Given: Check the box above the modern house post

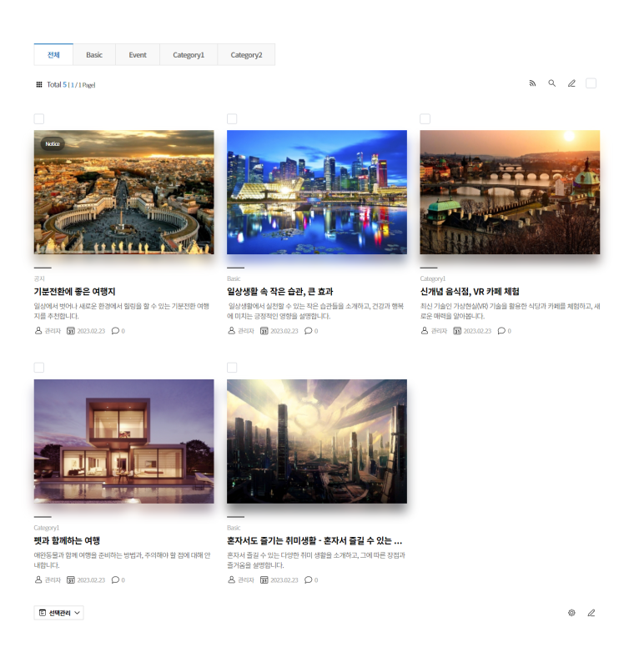Looking at the screenshot, I should (39, 368).
